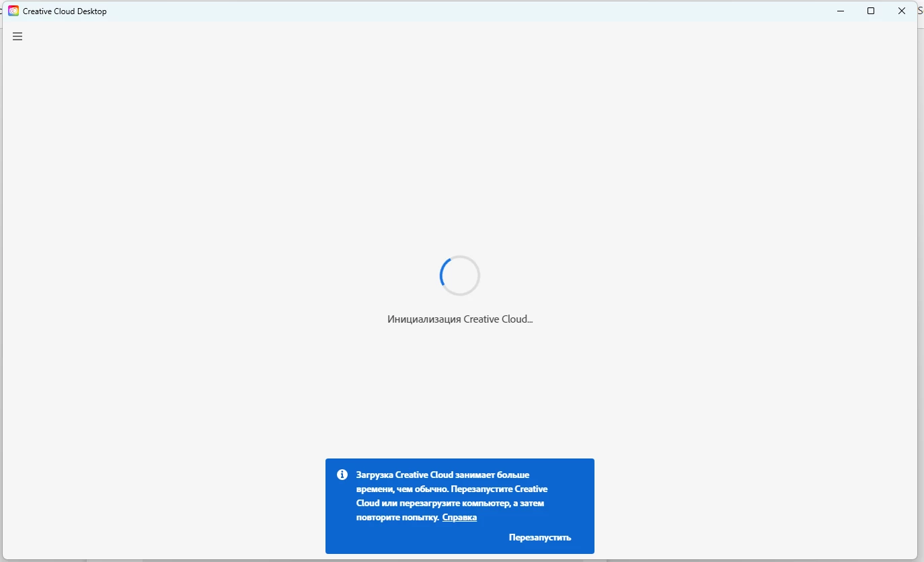Click the Creative Cloud app logo

(x=13, y=11)
